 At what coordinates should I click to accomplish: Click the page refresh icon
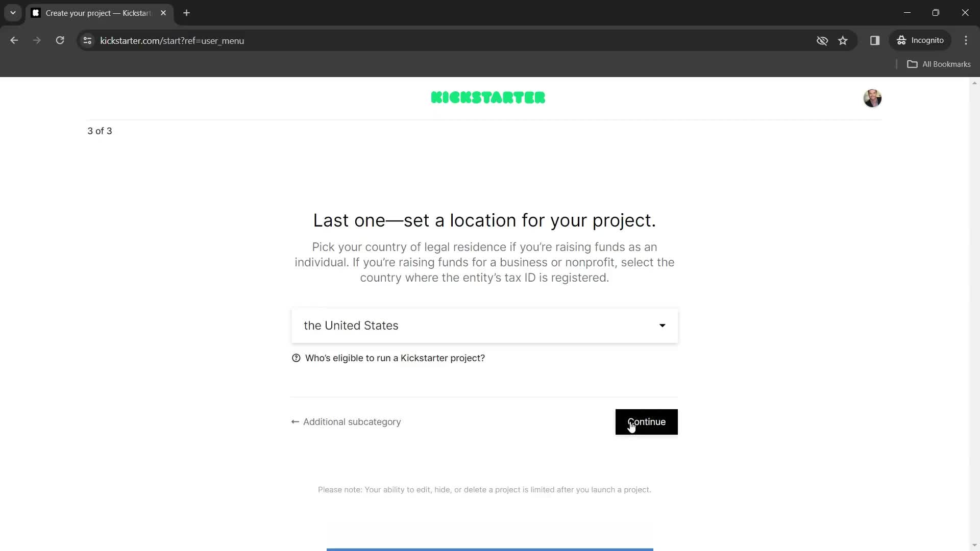tap(60, 40)
